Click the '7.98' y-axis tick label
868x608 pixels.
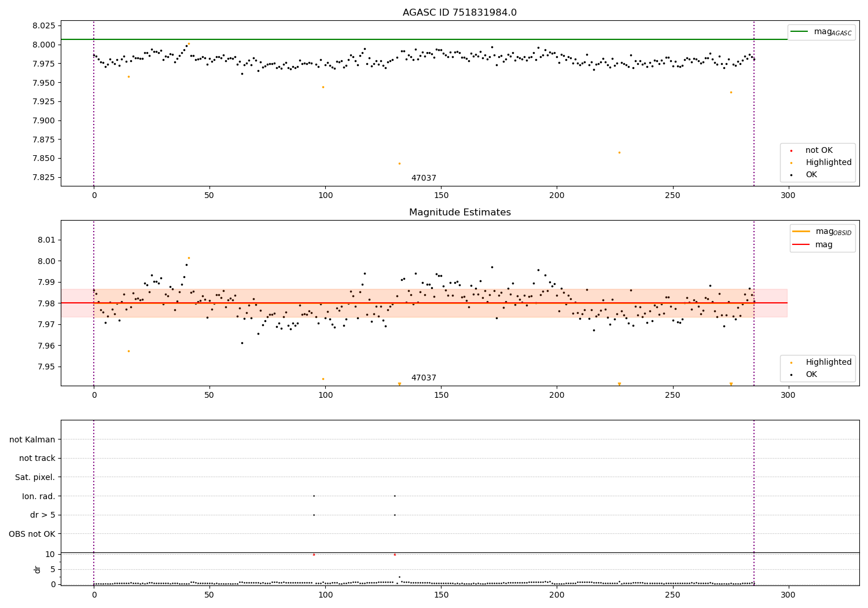[x=47, y=303]
